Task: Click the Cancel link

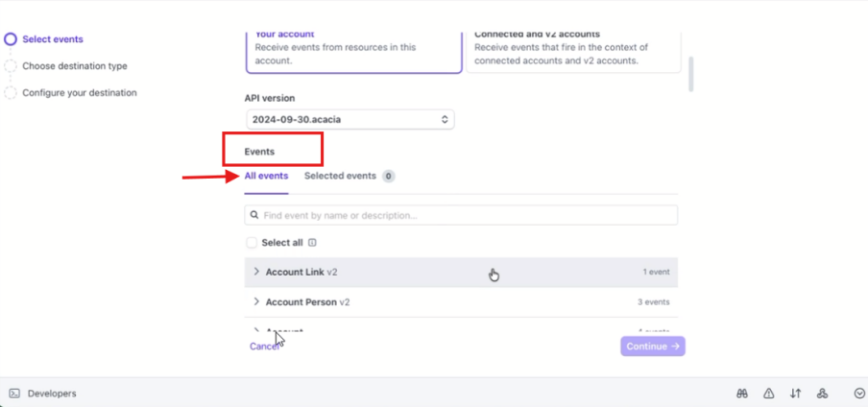Action: [x=263, y=347]
